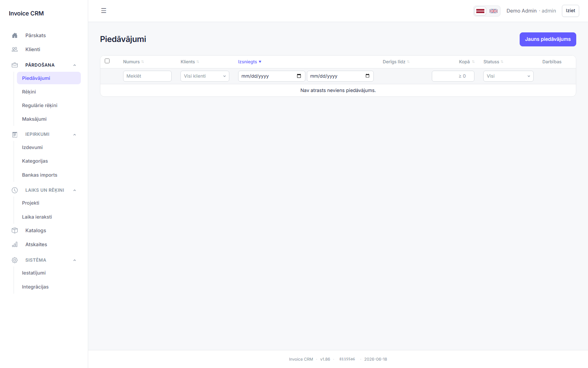Click the PĀRDOŠANA section icon
The image size is (588, 368).
tap(15, 65)
